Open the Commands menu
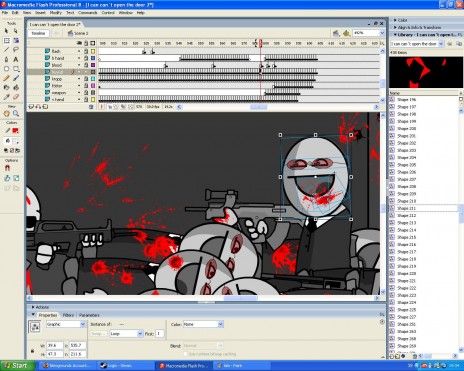Screen dimensions: 464x371 pyautogui.click(x=88, y=13)
